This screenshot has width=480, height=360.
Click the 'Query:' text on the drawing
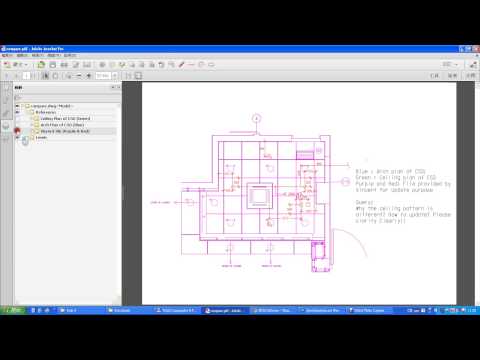[x=365, y=202]
